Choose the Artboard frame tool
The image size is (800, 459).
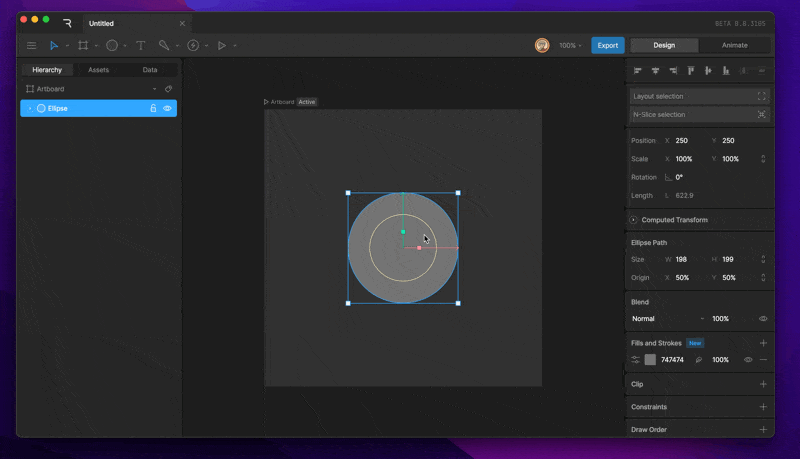83,45
